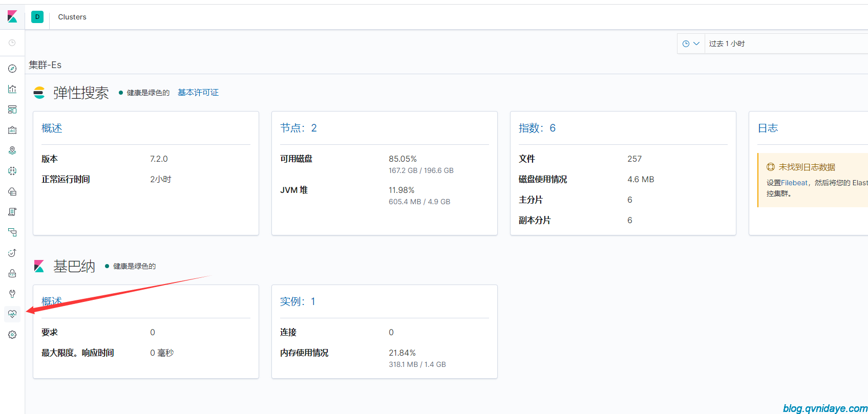
Task: Click the Elasticsearch logo beside 弹性搜索
Action: pyautogui.click(x=39, y=93)
